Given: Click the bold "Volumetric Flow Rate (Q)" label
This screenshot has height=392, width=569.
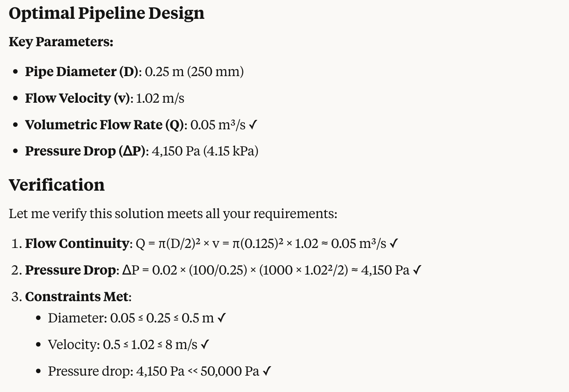Looking at the screenshot, I should point(105,125).
